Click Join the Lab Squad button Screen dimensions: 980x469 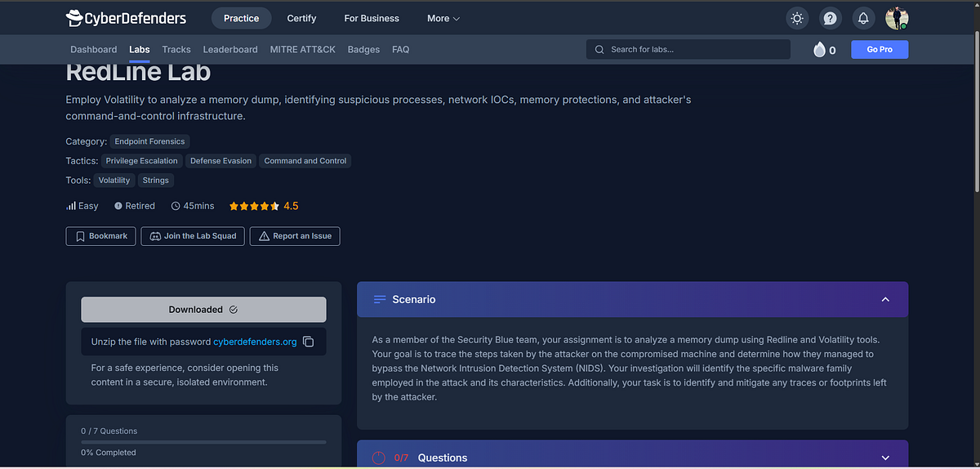[192, 236]
